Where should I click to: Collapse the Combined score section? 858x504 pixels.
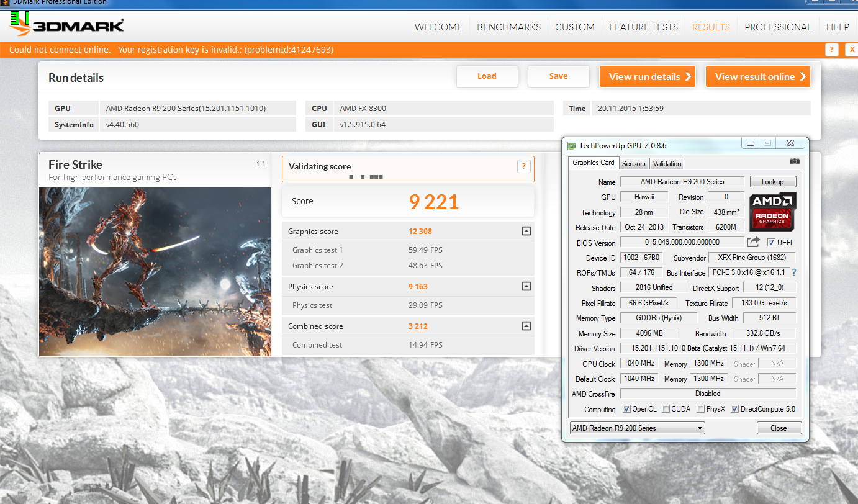(526, 326)
